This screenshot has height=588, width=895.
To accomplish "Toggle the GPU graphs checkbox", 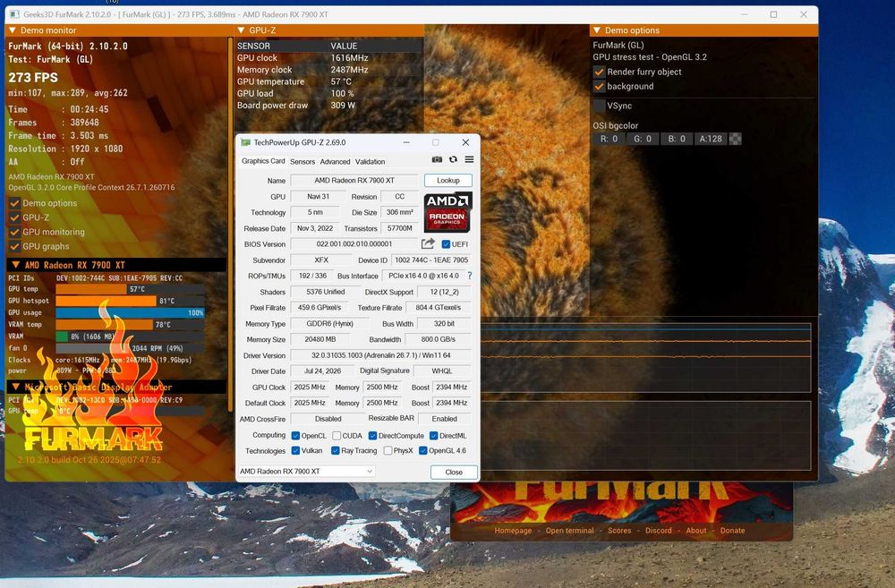I will coord(14,247).
